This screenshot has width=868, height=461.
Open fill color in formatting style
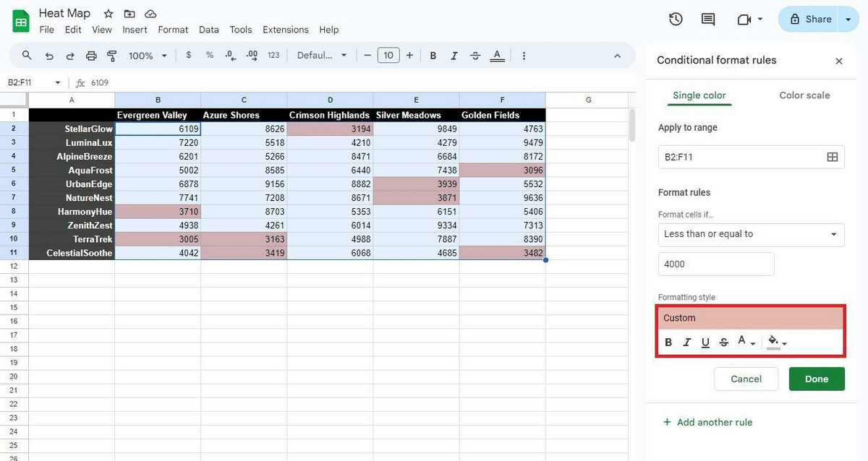point(777,342)
